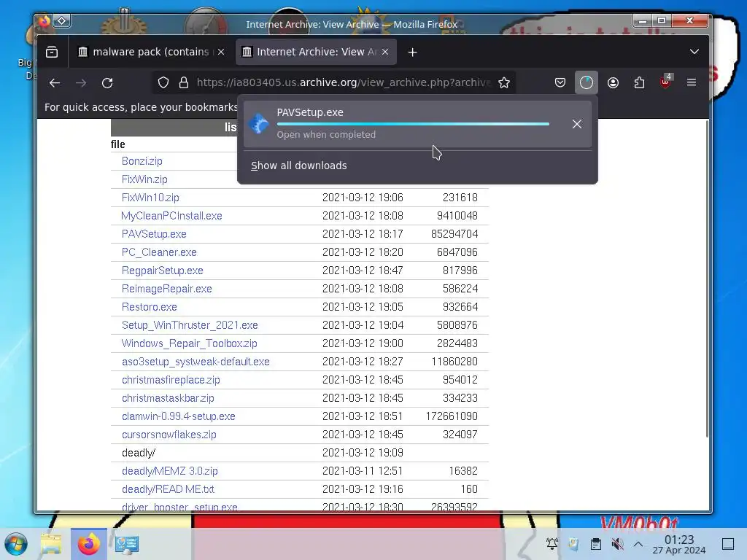Open the Start menu
Image resolution: width=747 pixels, height=560 pixels.
[16, 544]
